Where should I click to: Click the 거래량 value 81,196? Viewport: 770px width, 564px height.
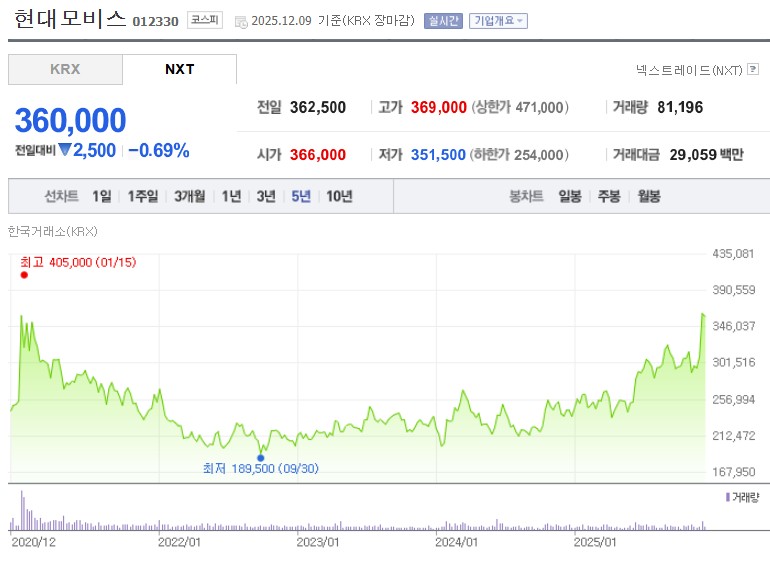point(680,107)
